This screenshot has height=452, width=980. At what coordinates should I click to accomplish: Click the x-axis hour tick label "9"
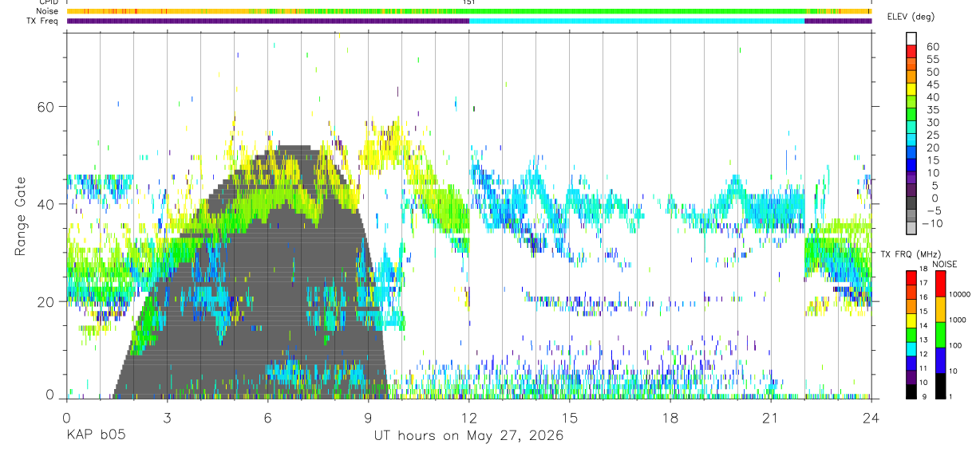click(368, 419)
